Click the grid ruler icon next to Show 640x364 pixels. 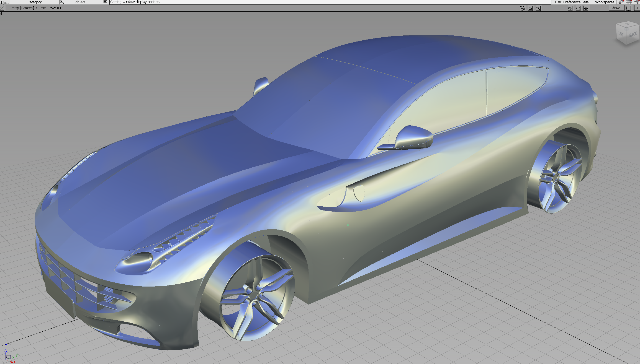point(628,8)
